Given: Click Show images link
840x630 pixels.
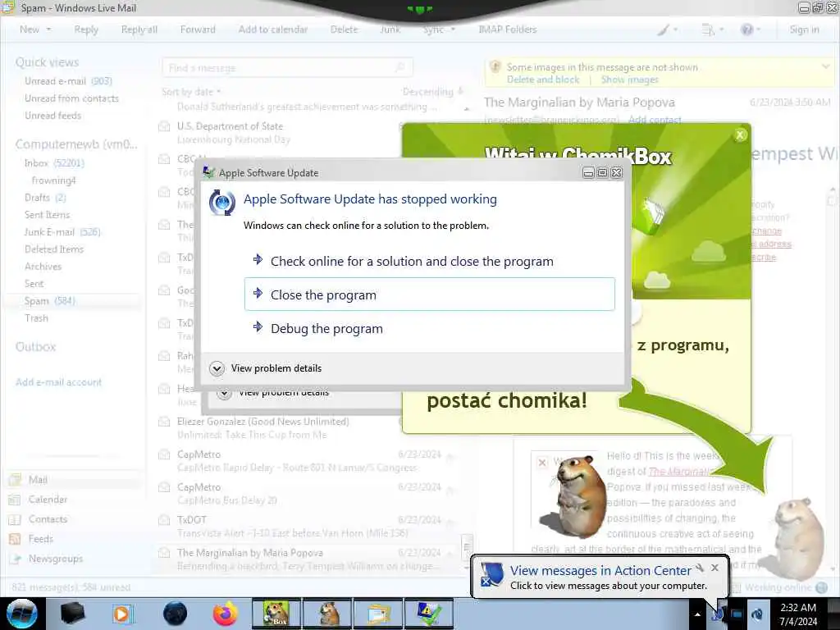Looking at the screenshot, I should point(629,80).
